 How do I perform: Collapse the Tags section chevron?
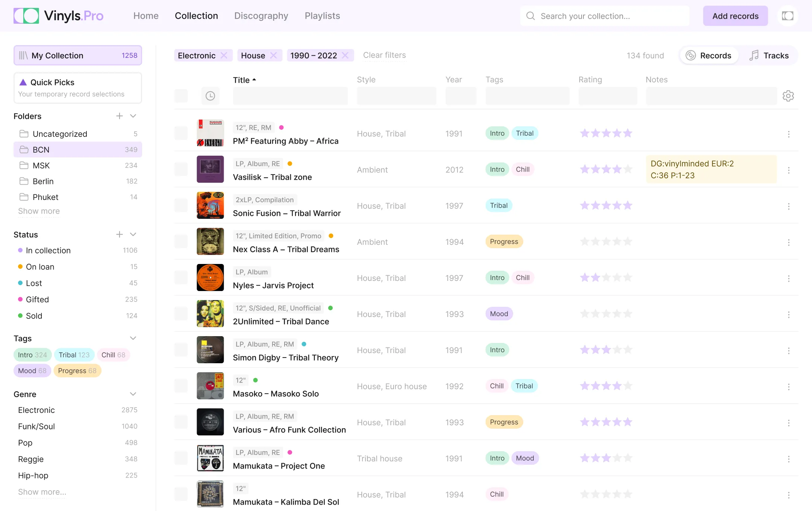[x=133, y=338]
